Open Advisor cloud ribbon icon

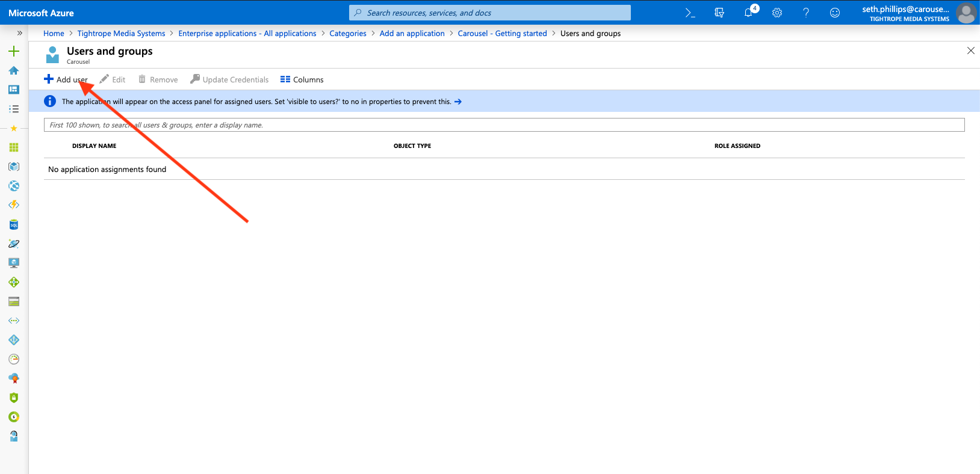[x=14, y=378]
